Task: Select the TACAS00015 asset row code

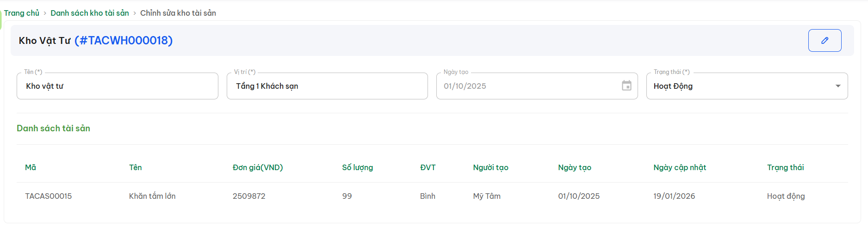Action: (x=49, y=196)
